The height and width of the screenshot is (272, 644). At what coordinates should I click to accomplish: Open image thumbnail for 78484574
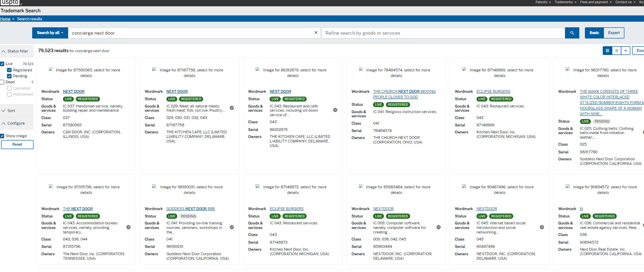(396, 72)
